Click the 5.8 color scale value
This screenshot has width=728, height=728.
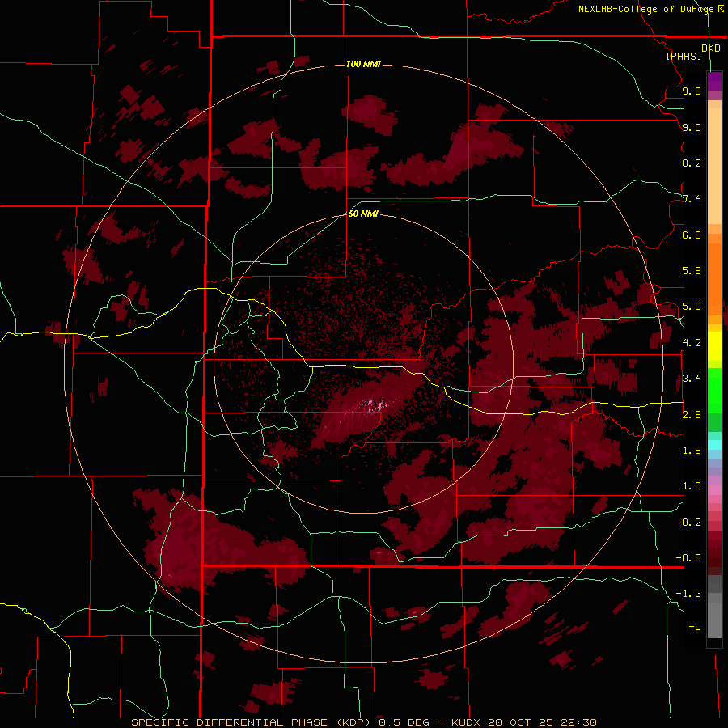click(692, 271)
